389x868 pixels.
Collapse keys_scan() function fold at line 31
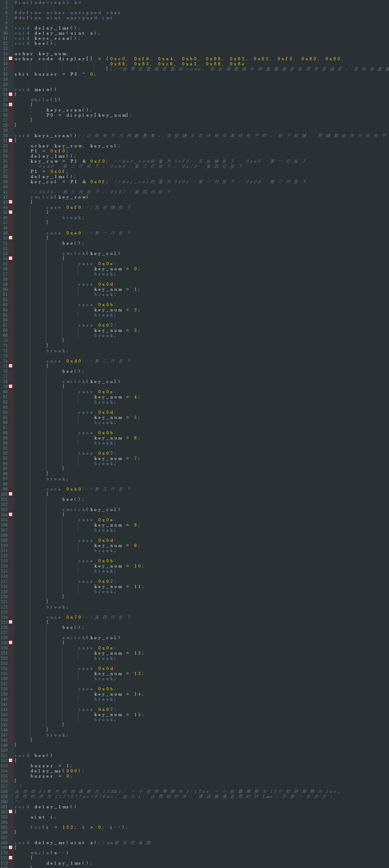pos(10,140)
